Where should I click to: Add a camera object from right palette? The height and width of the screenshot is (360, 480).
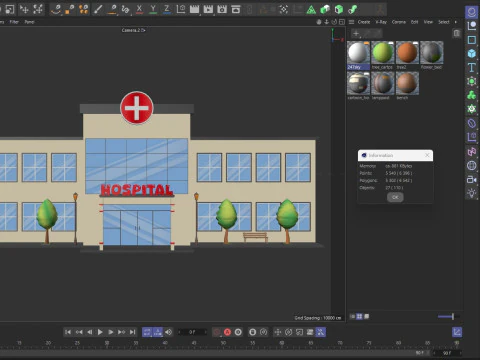[x=471, y=179]
